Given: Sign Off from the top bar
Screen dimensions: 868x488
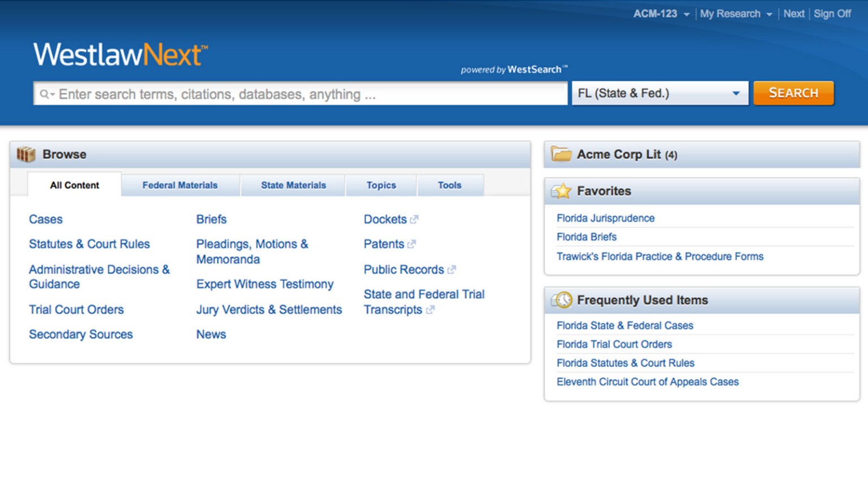Looking at the screenshot, I should point(832,14).
